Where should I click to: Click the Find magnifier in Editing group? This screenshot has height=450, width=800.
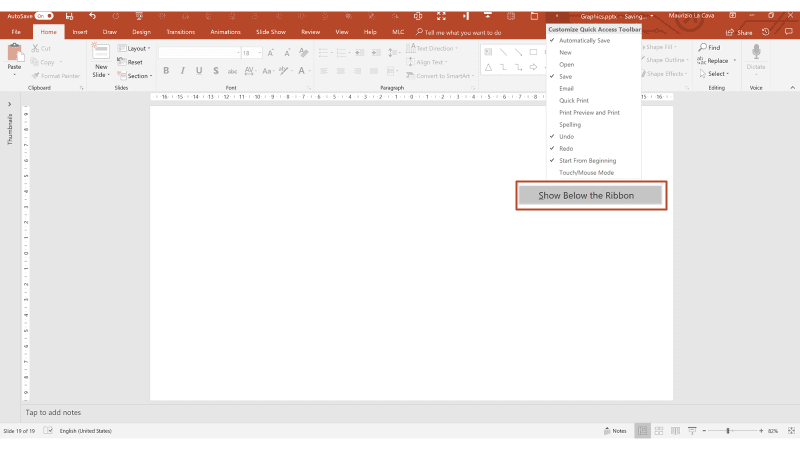click(709, 47)
